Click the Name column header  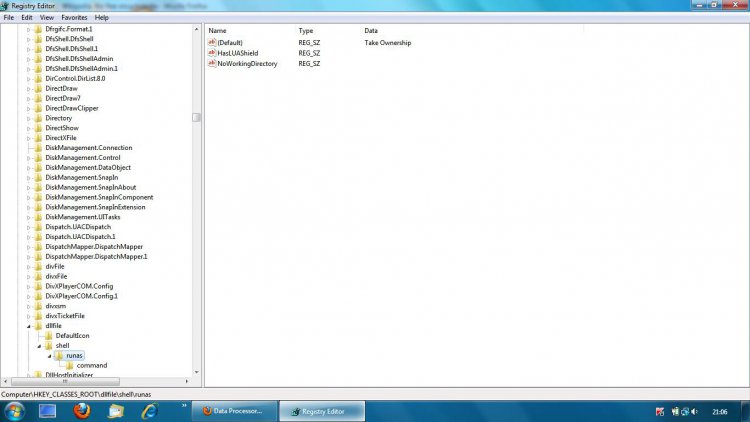point(218,31)
